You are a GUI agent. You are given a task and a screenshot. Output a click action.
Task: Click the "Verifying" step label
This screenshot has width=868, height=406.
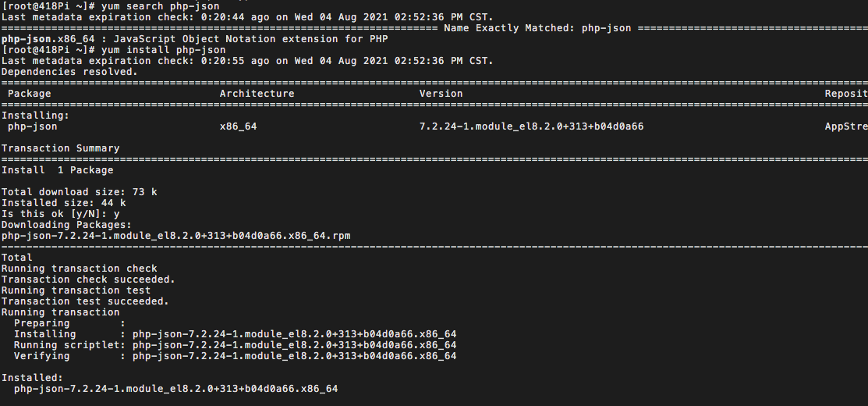point(41,356)
